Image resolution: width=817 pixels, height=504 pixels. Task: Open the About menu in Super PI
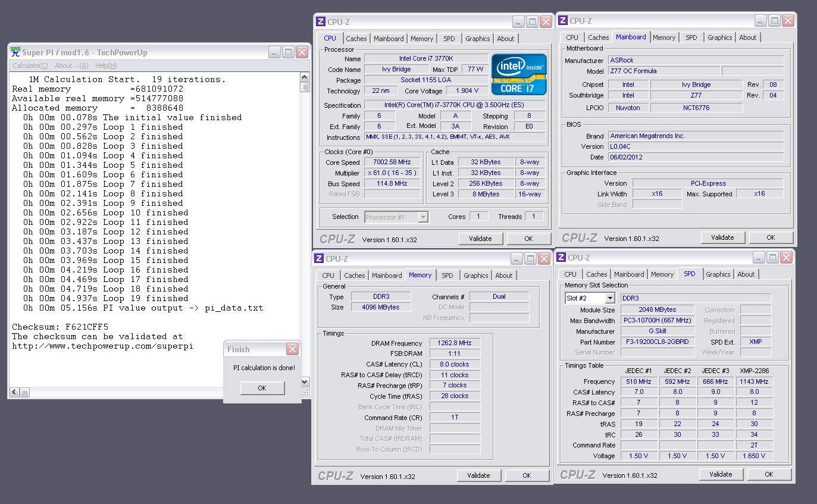point(71,65)
